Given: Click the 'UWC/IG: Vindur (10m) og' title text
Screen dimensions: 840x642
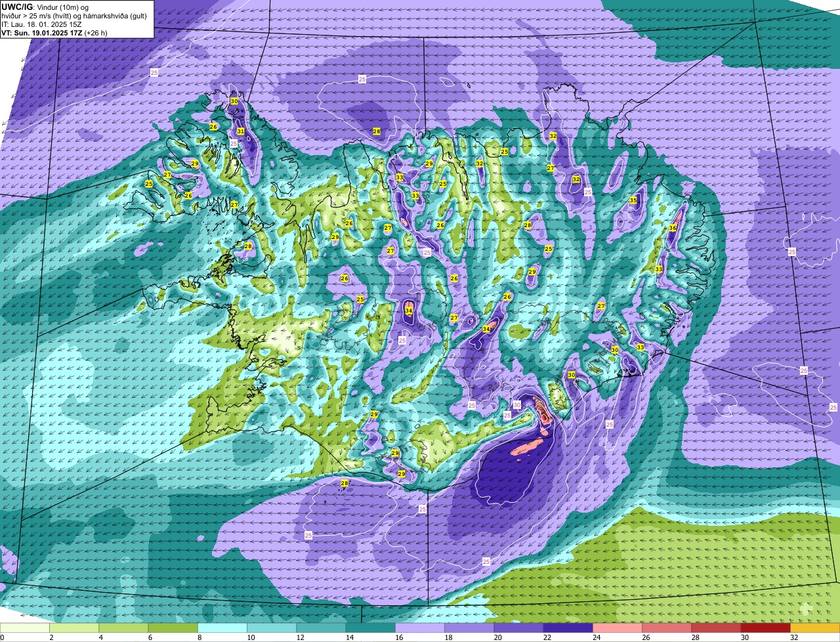Looking at the screenshot, I should pyautogui.click(x=45, y=7).
